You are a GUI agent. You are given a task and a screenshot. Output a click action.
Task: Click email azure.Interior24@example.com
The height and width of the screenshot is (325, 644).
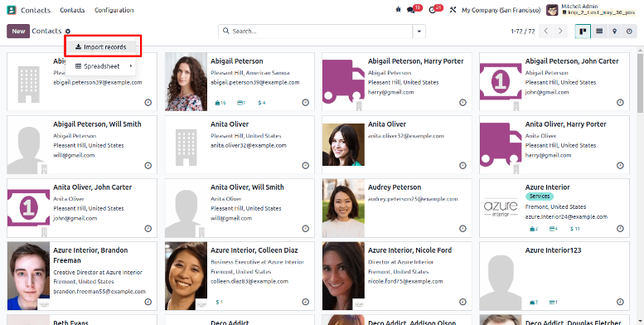coord(566,216)
